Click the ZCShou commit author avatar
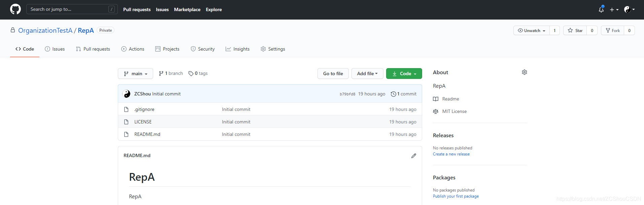Viewport: 644px width, 205px height. point(127,94)
